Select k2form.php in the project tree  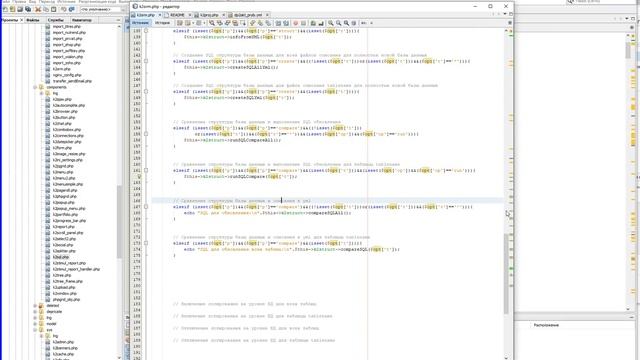point(62,148)
